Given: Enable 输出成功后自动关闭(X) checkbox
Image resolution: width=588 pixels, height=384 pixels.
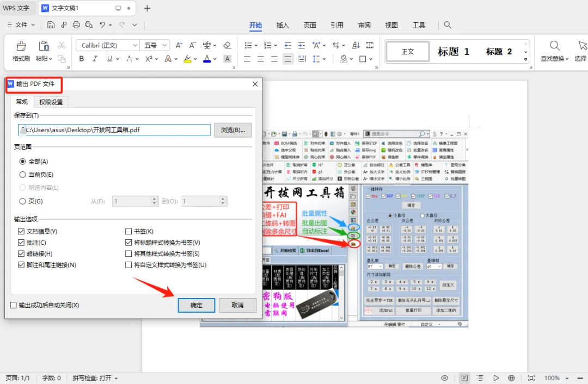Looking at the screenshot, I should (x=14, y=305).
